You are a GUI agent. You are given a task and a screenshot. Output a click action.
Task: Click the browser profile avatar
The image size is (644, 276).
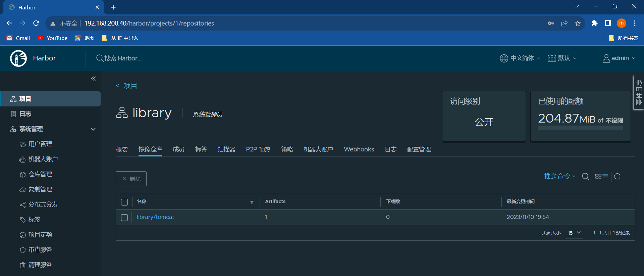point(622,23)
